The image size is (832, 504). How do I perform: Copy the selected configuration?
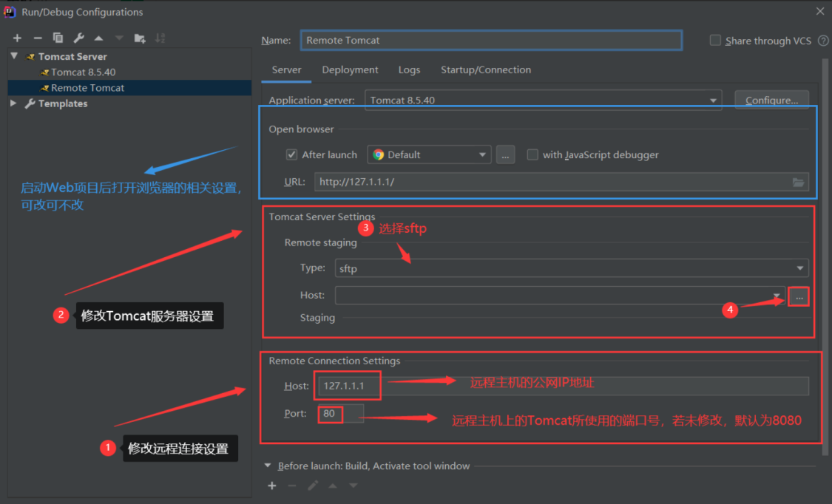tap(58, 38)
